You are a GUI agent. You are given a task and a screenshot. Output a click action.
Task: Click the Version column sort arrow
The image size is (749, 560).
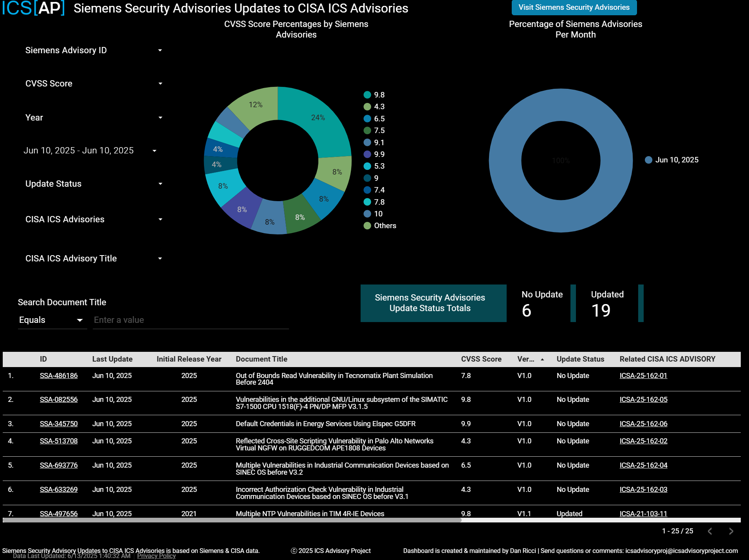[x=542, y=359]
